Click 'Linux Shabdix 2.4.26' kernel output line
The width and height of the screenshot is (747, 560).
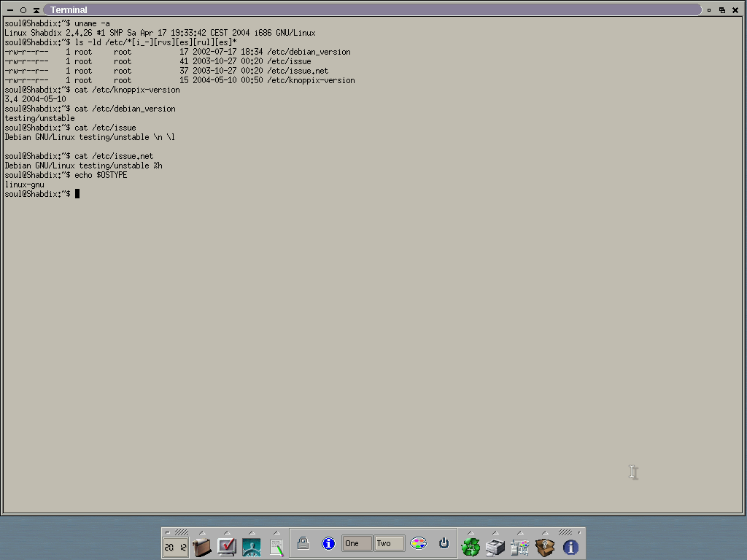click(160, 33)
